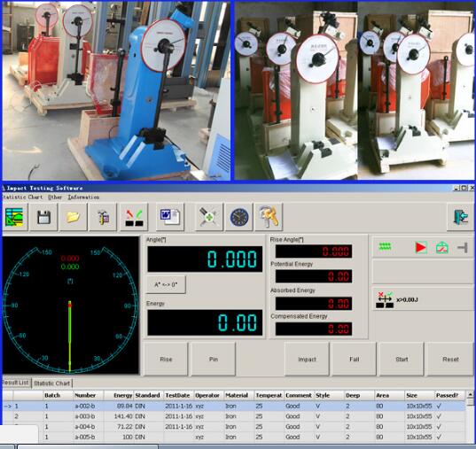Click the result list scroll up arrow
This screenshot has width=476, height=449.
click(x=470, y=395)
